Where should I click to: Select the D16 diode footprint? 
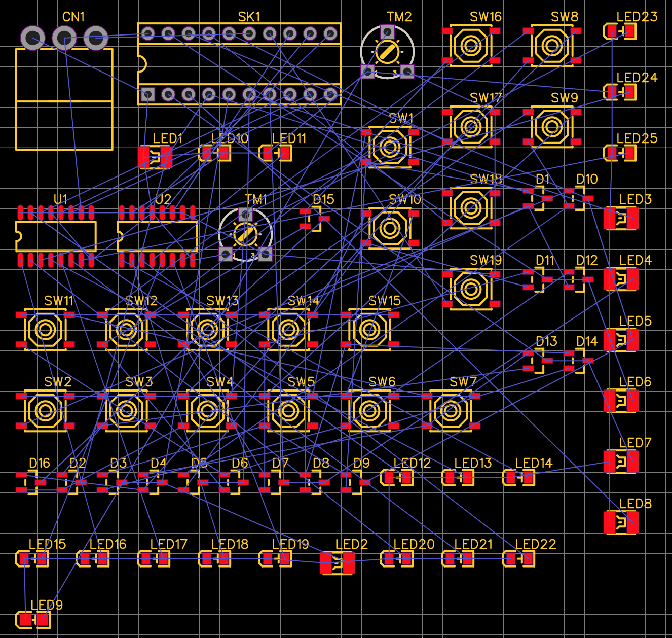tap(30, 483)
